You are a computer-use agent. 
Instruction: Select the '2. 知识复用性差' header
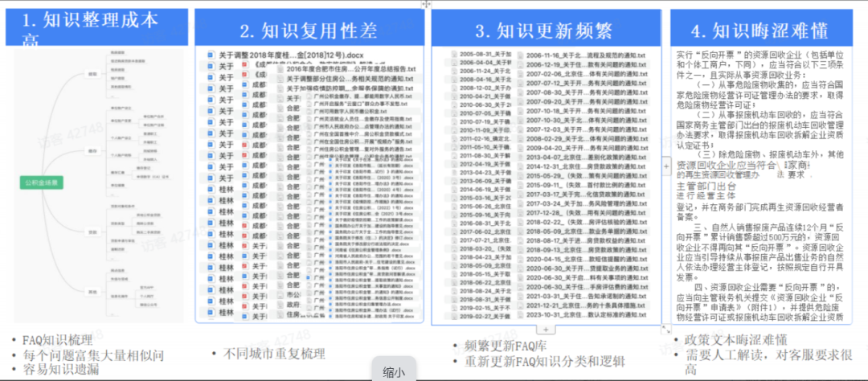(x=309, y=31)
